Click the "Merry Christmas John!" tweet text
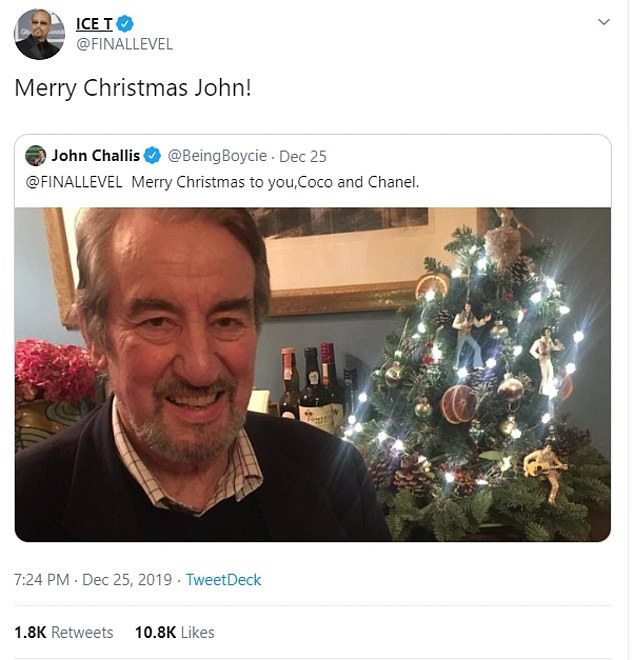 pos(132,88)
